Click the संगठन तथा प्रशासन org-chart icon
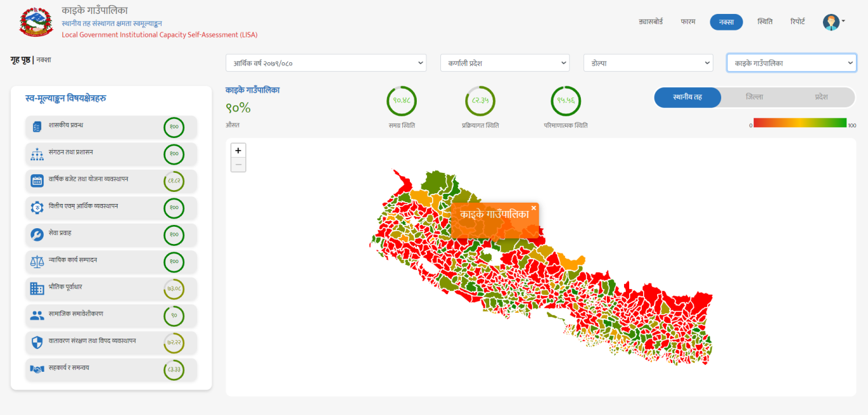The width and height of the screenshot is (868, 415). coord(37,154)
